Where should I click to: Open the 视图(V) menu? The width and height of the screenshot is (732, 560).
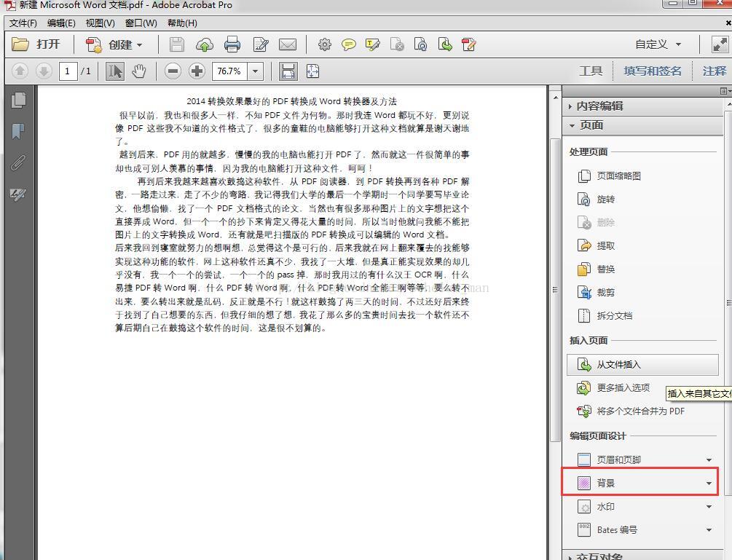pos(100,23)
